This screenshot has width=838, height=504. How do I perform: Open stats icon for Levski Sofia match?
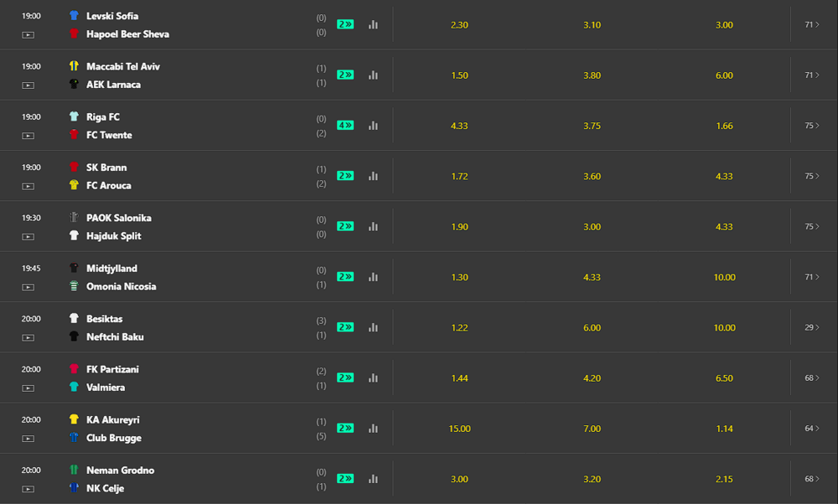tap(373, 25)
